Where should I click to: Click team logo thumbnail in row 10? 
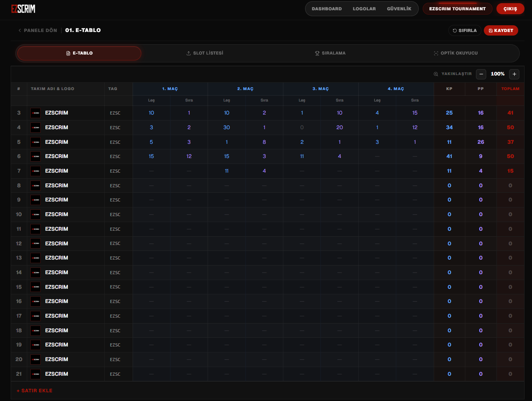tap(36, 215)
